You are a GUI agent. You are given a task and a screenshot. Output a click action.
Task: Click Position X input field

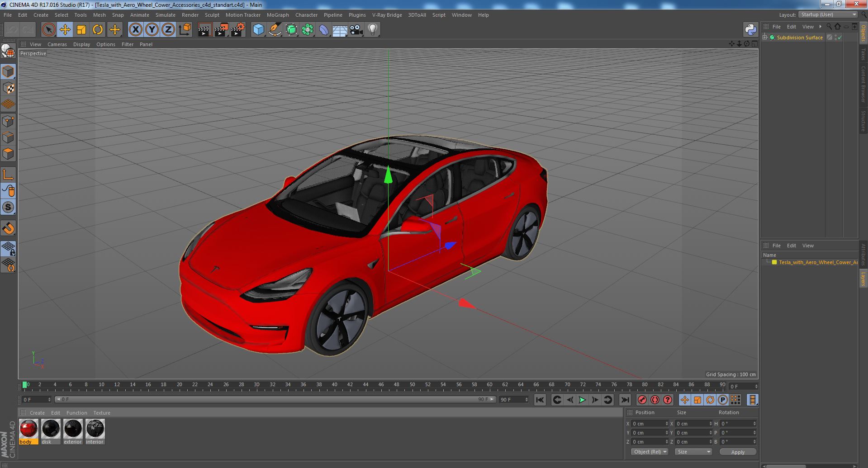point(650,424)
